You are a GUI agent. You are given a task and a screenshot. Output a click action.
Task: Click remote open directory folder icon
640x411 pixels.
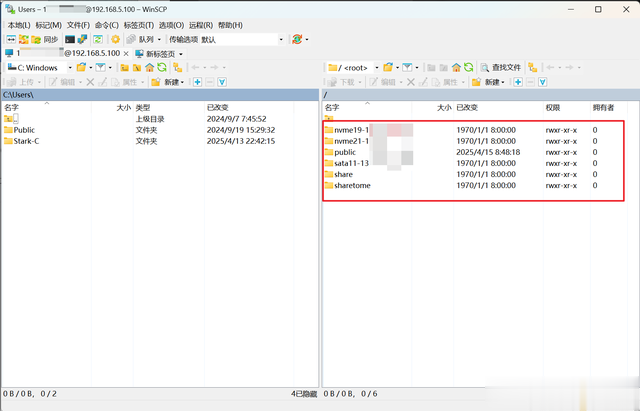[x=388, y=68]
